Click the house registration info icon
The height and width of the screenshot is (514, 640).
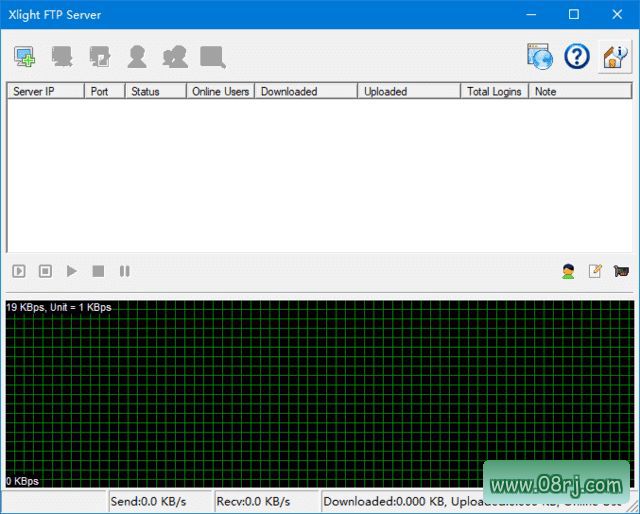(x=614, y=57)
